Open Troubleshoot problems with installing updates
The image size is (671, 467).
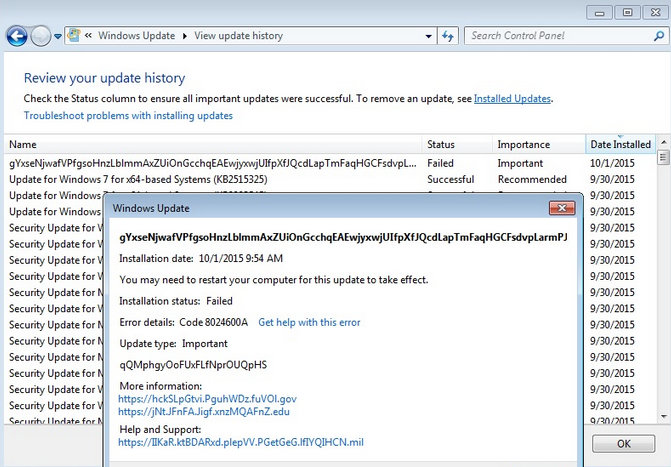(x=128, y=116)
